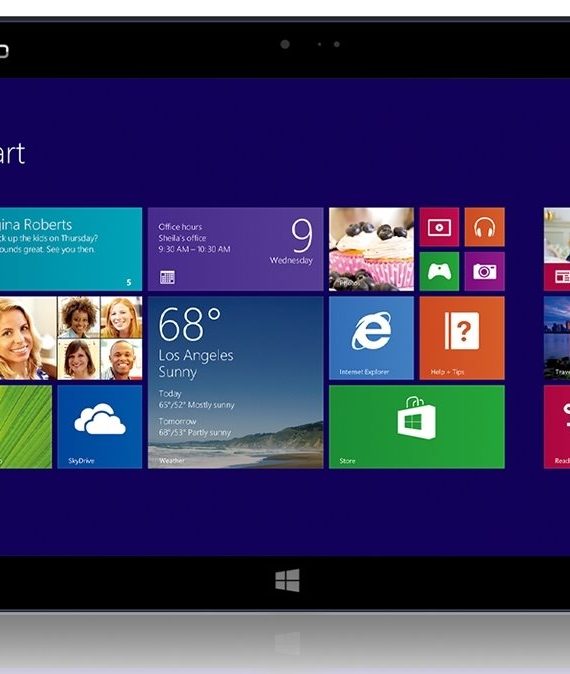Open the Calendar tile showing Office hours
570x674 pixels.
[x=236, y=249]
